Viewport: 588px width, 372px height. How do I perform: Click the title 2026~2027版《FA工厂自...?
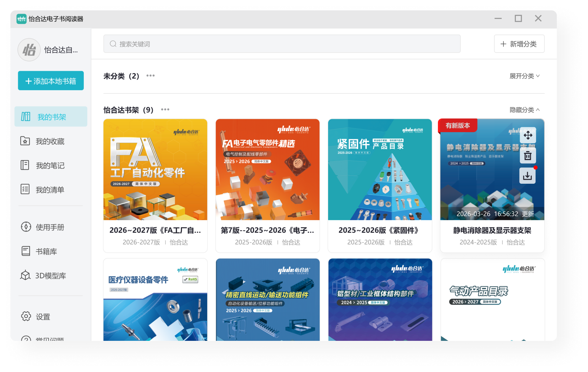[x=155, y=230]
